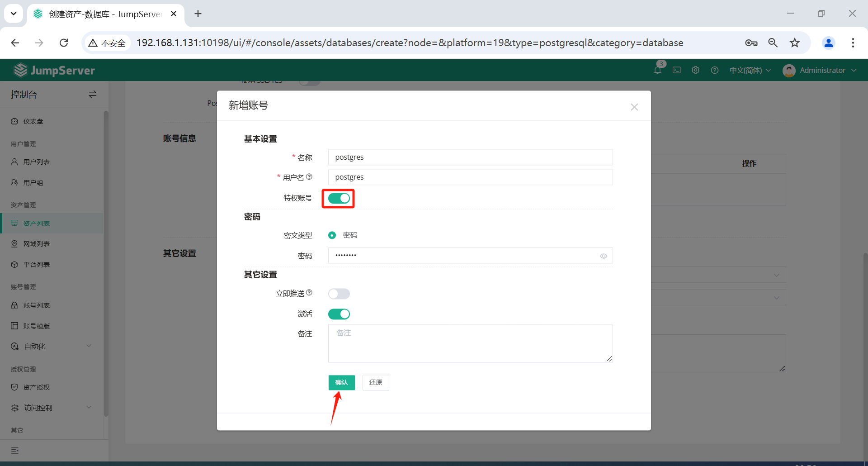Screen dimensions: 868x466
Task: Click the browser address bar URL
Action: pos(410,43)
